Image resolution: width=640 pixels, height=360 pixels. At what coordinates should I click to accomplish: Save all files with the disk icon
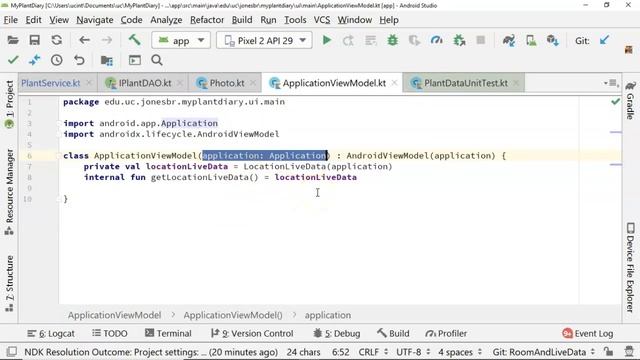click(x=35, y=40)
